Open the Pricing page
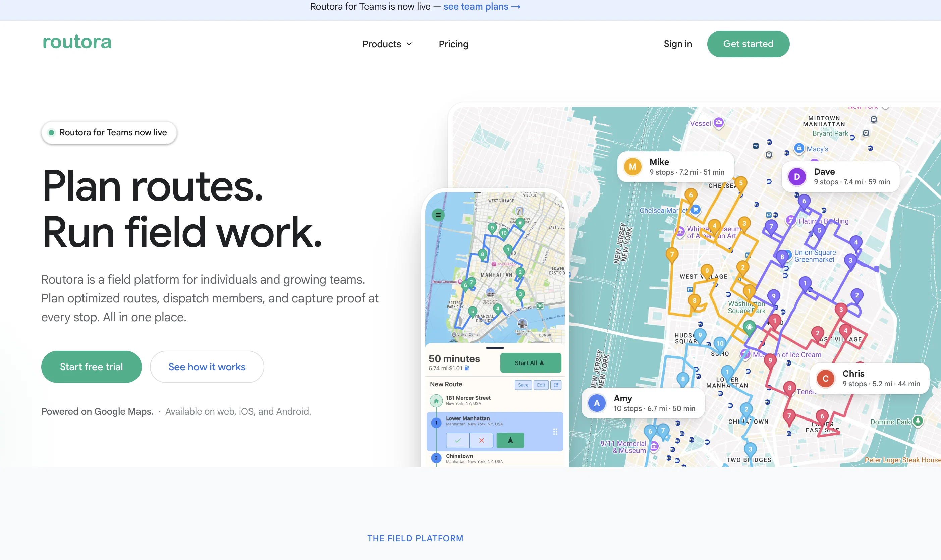 453,44
